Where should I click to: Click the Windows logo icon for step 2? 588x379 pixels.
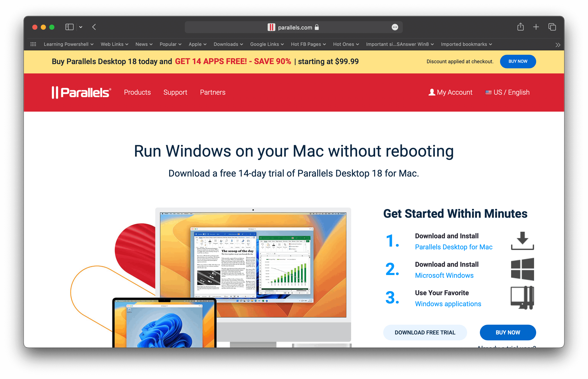coord(522,269)
